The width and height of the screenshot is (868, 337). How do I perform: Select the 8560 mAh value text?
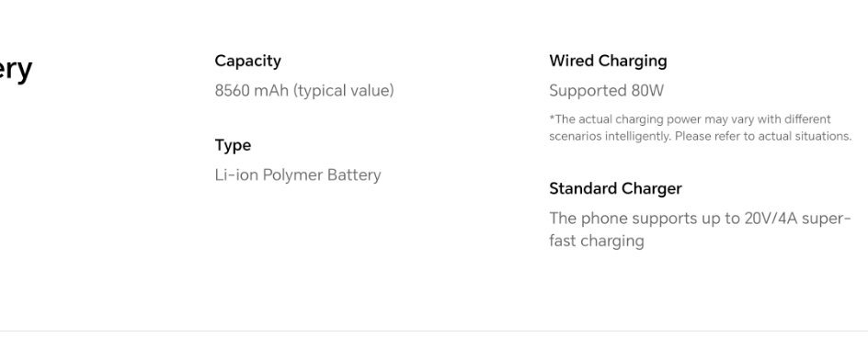pyautogui.click(x=252, y=91)
